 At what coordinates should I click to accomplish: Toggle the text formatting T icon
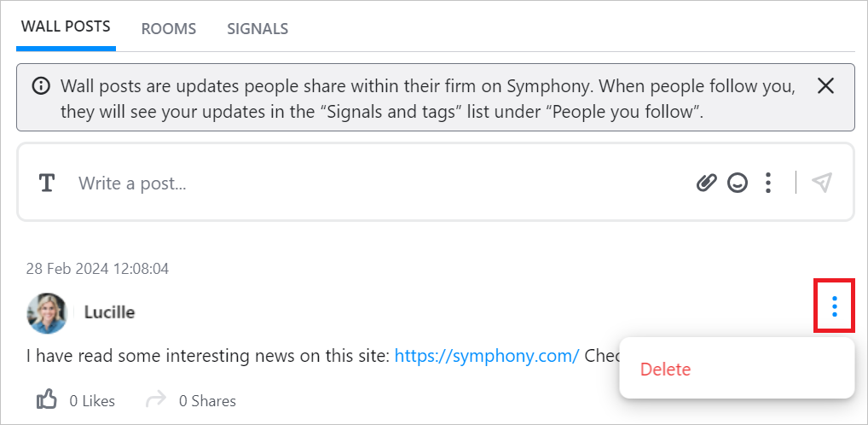[x=47, y=183]
